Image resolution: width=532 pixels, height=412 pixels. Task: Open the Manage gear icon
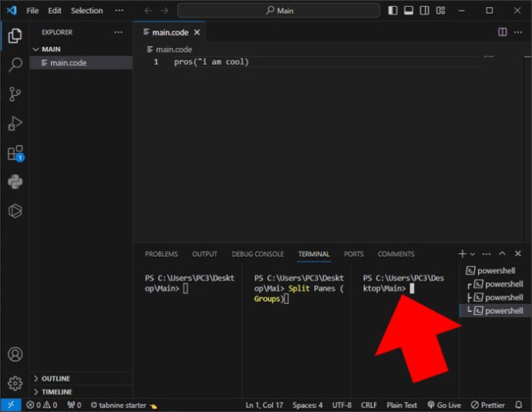[x=15, y=383]
